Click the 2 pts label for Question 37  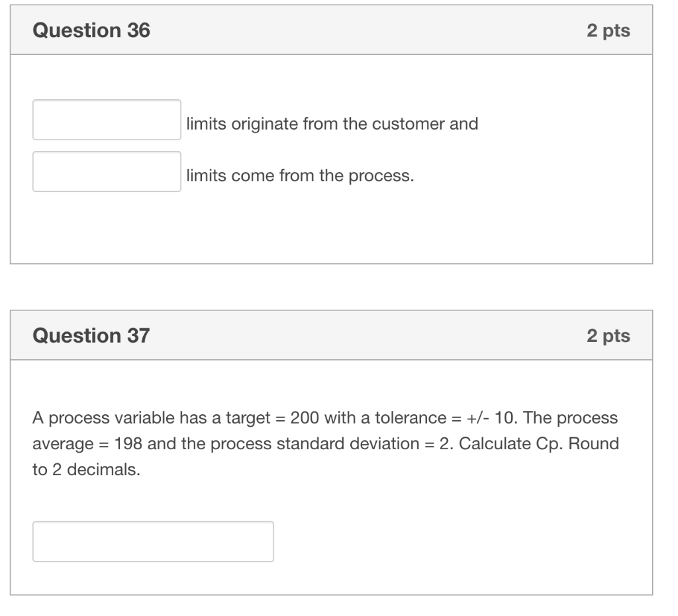pyautogui.click(x=609, y=335)
